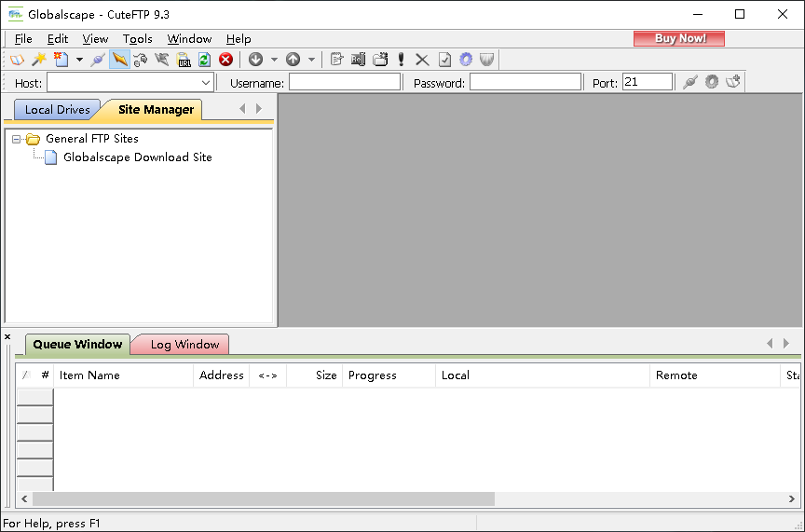Click the Upload arrow-up icon
The image size is (805, 532).
pos(293,60)
